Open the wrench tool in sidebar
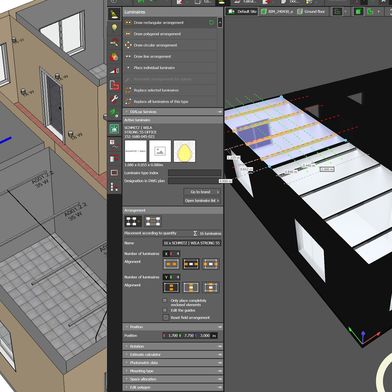 pyautogui.click(x=114, y=99)
